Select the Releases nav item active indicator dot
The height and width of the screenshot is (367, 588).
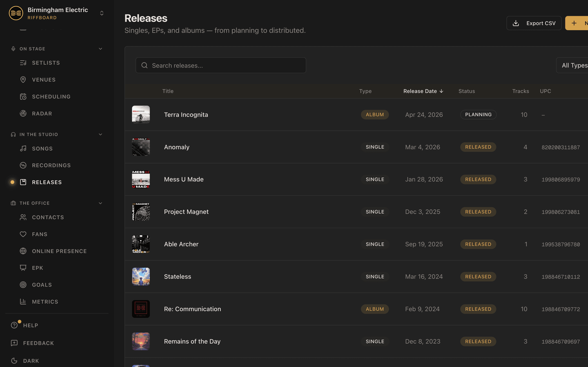12,182
